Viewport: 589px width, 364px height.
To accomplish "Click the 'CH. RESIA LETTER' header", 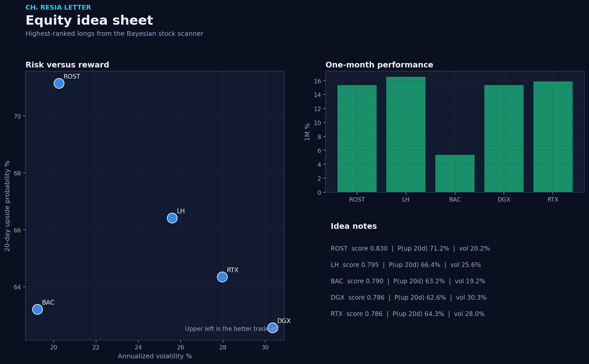I will (x=58, y=8).
